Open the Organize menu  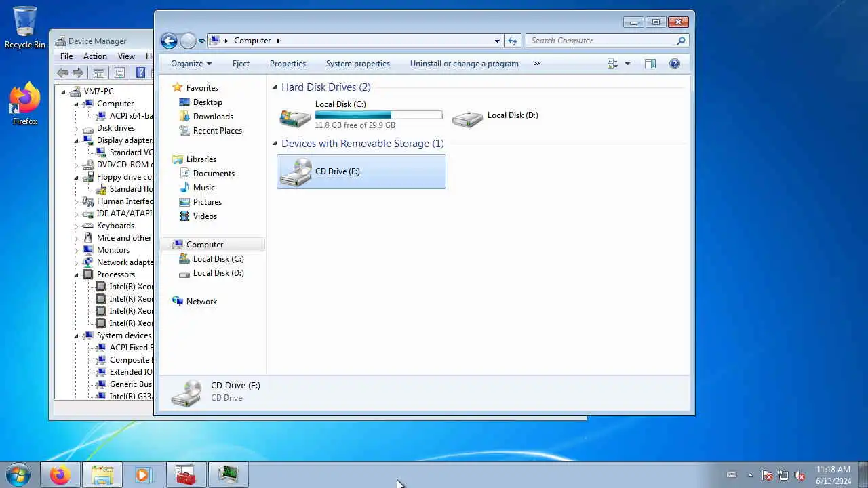(191, 64)
